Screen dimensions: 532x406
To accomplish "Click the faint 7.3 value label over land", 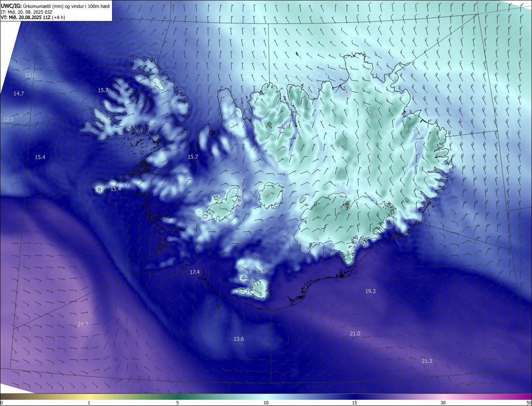I will click(x=372, y=115).
